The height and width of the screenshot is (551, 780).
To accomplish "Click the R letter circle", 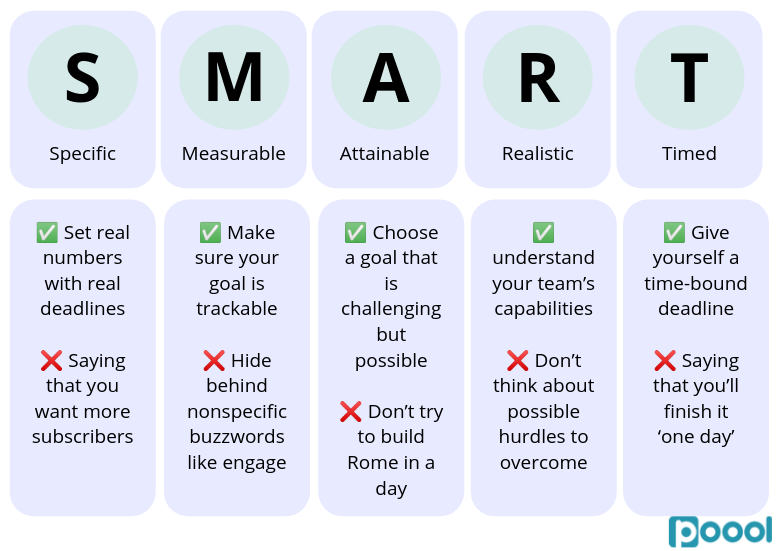I will pos(538,78).
